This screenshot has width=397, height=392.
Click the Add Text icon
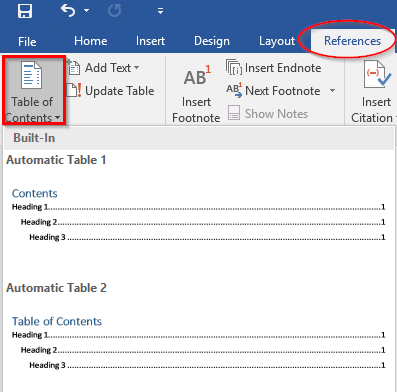(74, 67)
